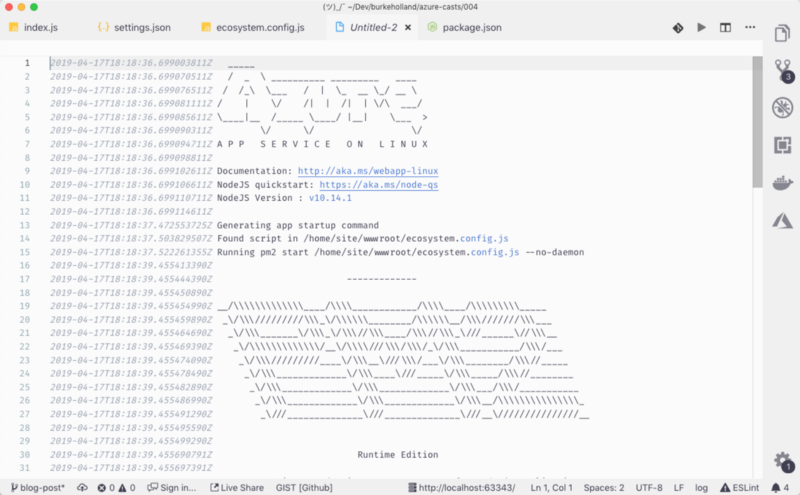Change the Spaces: 2 indentation setting
Image resolution: width=800 pixels, height=495 pixels.
pos(604,488)
